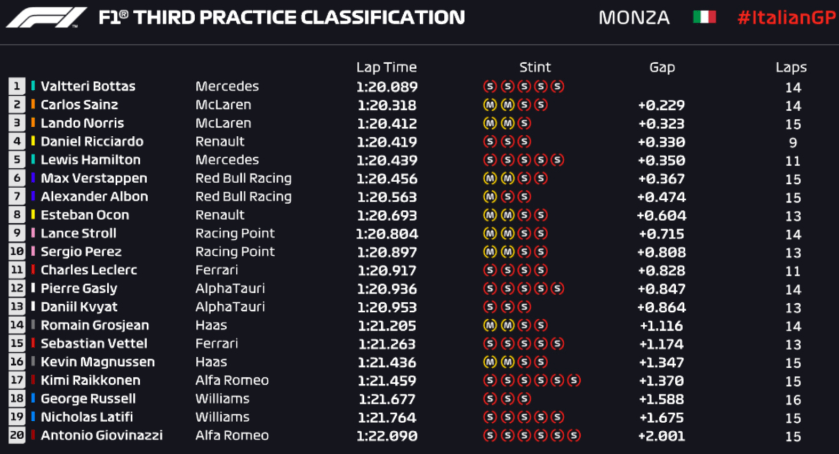Select the soft tyre icon in Lando Norris's stint
Image resolution: width=839 pixels, height=454 pixels.
point(524,123)
